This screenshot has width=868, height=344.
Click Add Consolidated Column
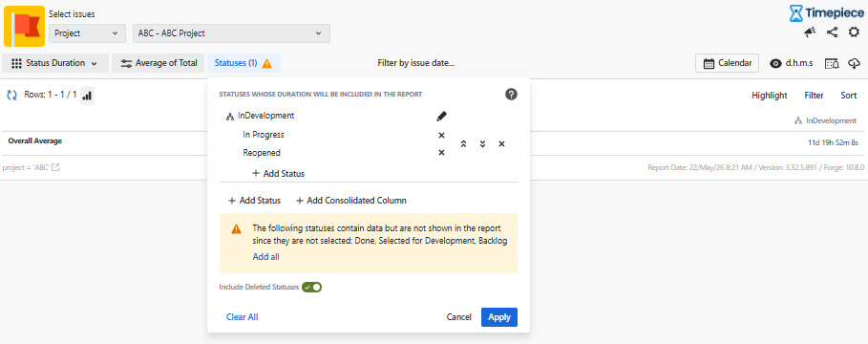click(351, 201)
